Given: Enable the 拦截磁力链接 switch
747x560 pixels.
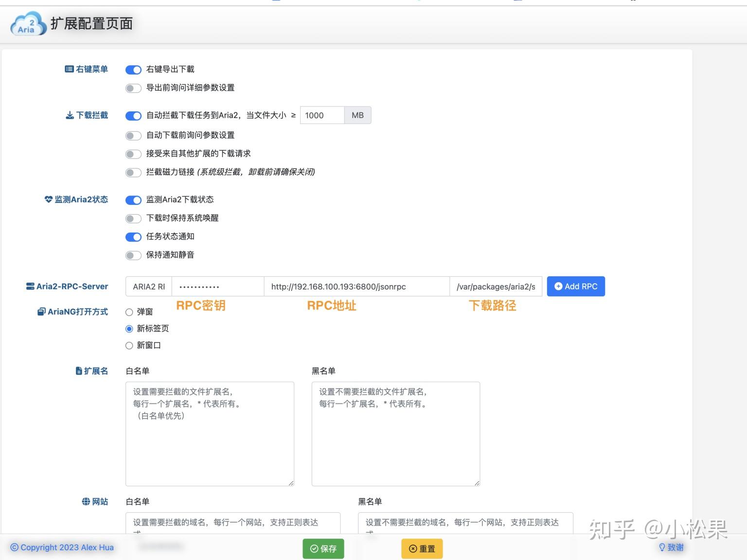Looking at the screenshot, I should click(x=133, y=172).
